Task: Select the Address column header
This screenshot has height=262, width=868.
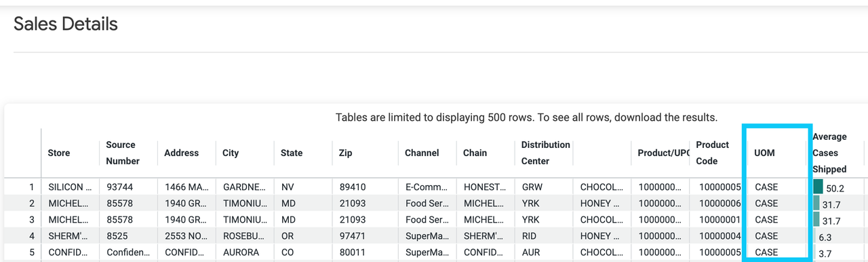Action: click(181, 153)
